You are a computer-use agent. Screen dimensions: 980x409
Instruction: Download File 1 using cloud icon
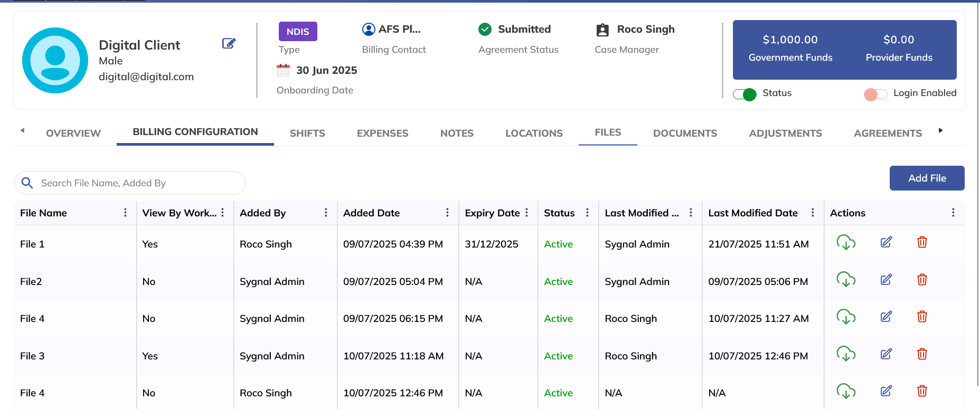[846, 243]
